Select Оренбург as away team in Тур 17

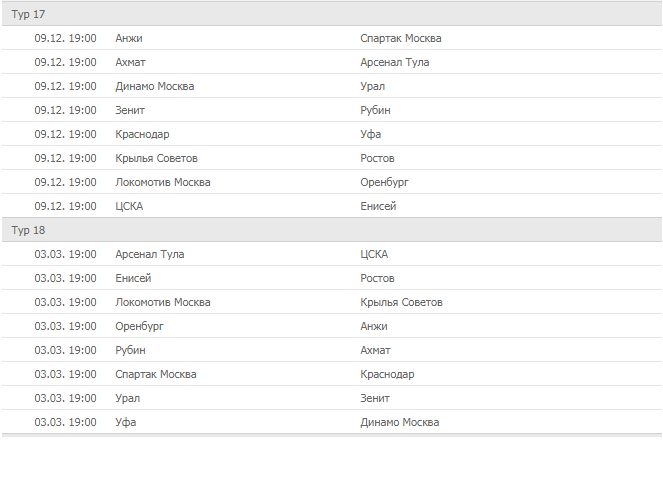tap(384, 182)
